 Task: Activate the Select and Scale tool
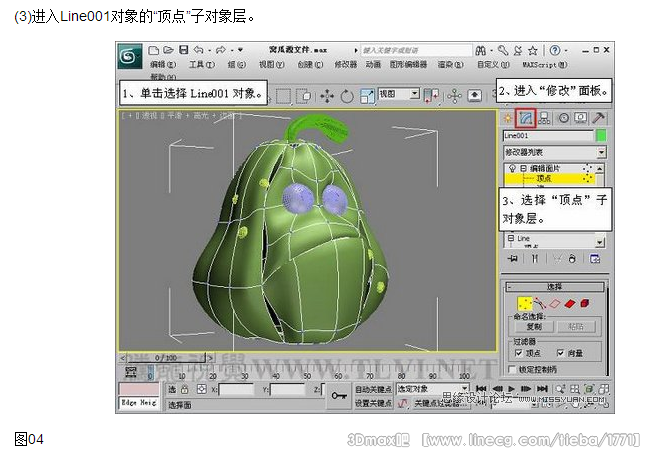(x=367, y=96)
